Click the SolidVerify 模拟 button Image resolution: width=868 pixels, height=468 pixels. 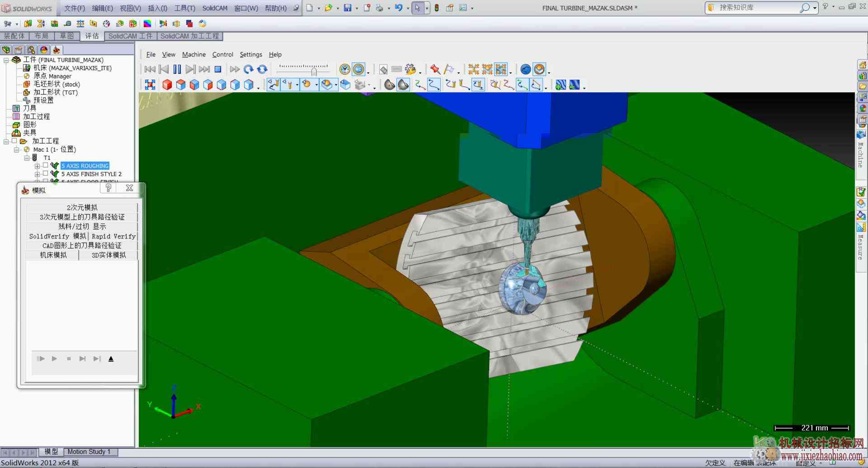pos(57,236)
